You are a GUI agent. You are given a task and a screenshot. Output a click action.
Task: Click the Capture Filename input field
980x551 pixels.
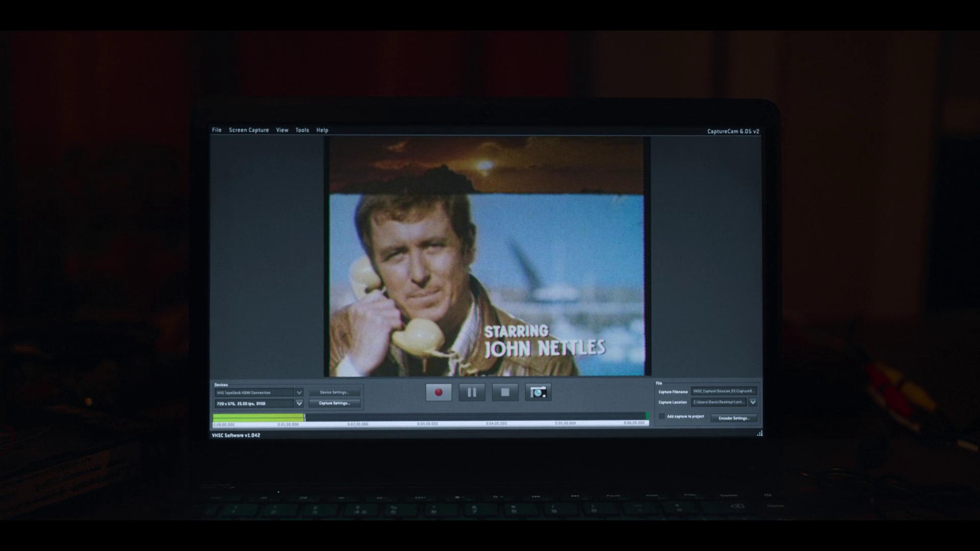[723, 391]
